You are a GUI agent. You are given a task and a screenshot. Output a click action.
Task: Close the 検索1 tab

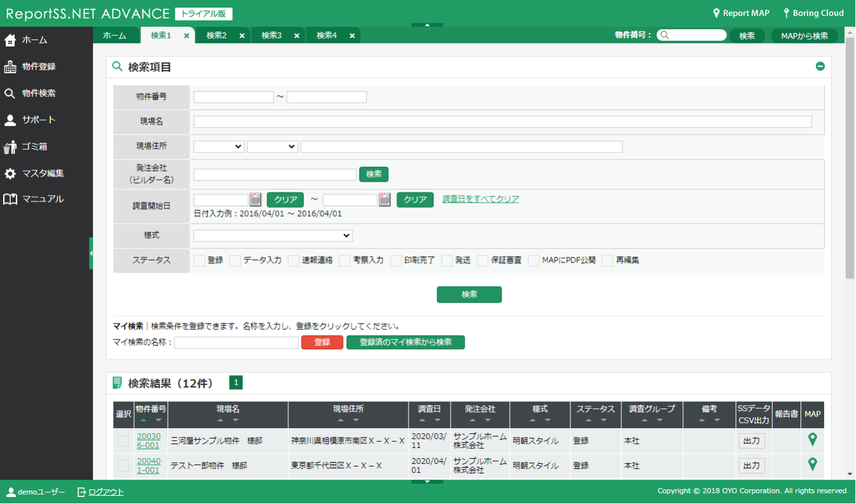click(x=186, y=36)
